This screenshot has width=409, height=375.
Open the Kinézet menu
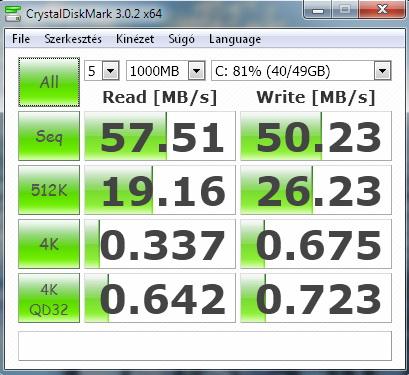(135, 39)
